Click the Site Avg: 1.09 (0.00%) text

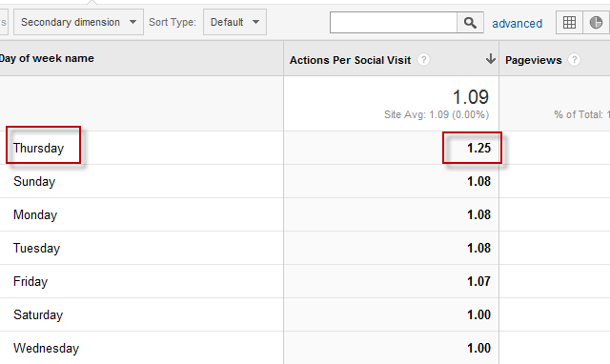click(x=437, y=114)
